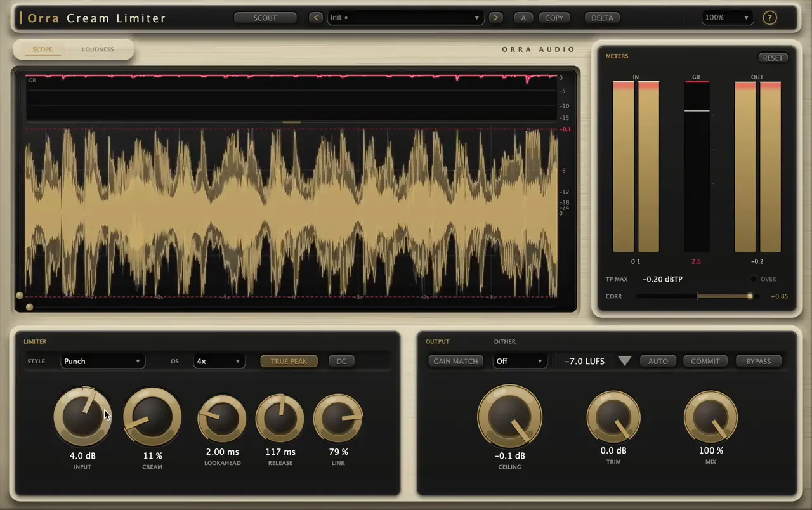Open the Init preset dropdown
The image size is (812, 510).
point(405,18)
